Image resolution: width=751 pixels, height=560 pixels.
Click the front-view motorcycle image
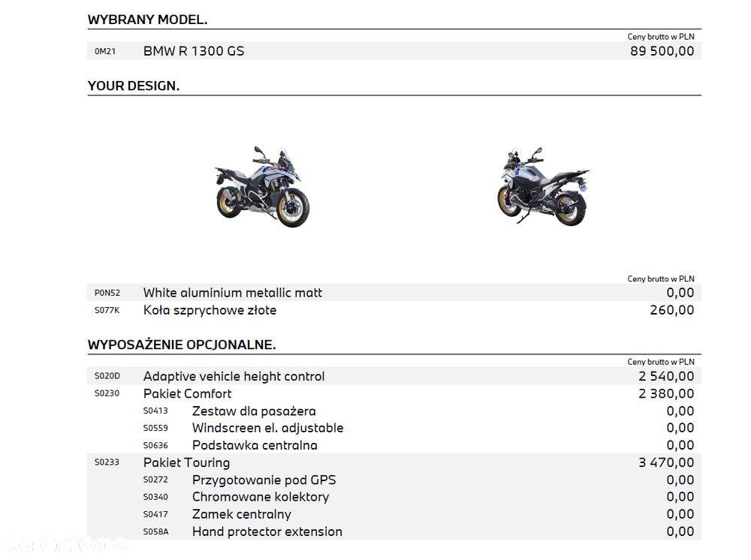[262, 187]
